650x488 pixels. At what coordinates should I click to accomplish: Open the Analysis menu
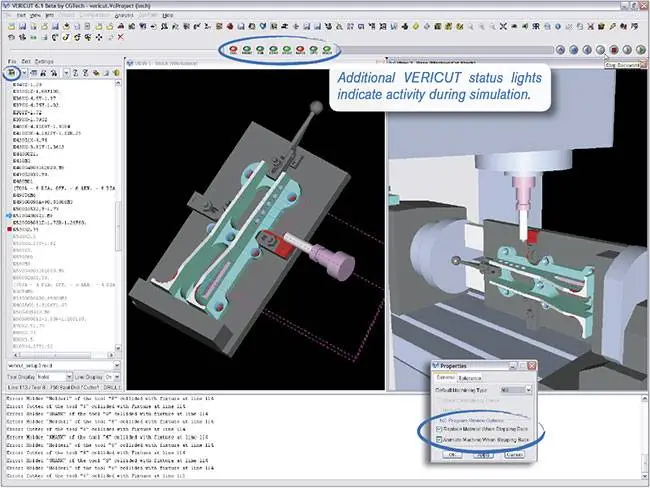[124, 15]
